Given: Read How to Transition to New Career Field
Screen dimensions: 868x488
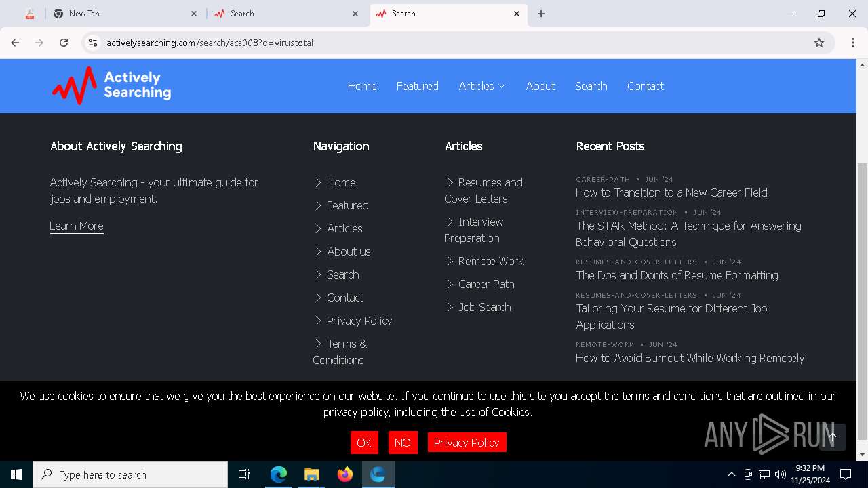Looking at the screenshot, I should click(671, 192).
